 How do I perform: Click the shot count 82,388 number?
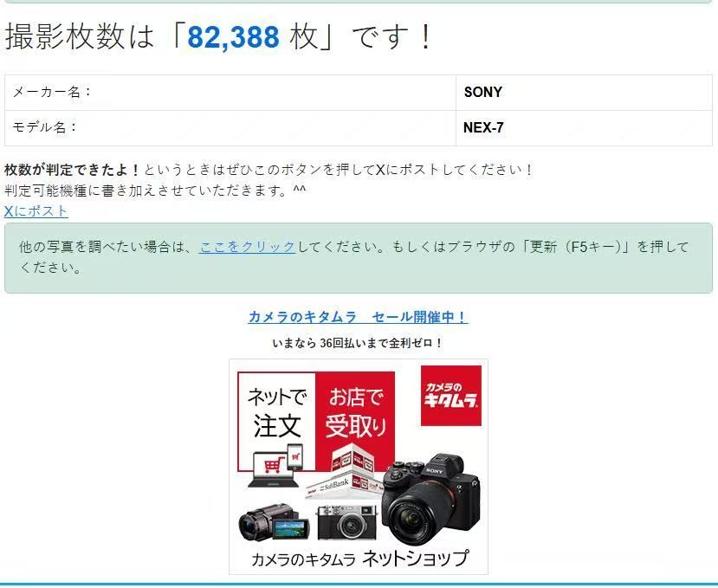[x=234, y=36]
